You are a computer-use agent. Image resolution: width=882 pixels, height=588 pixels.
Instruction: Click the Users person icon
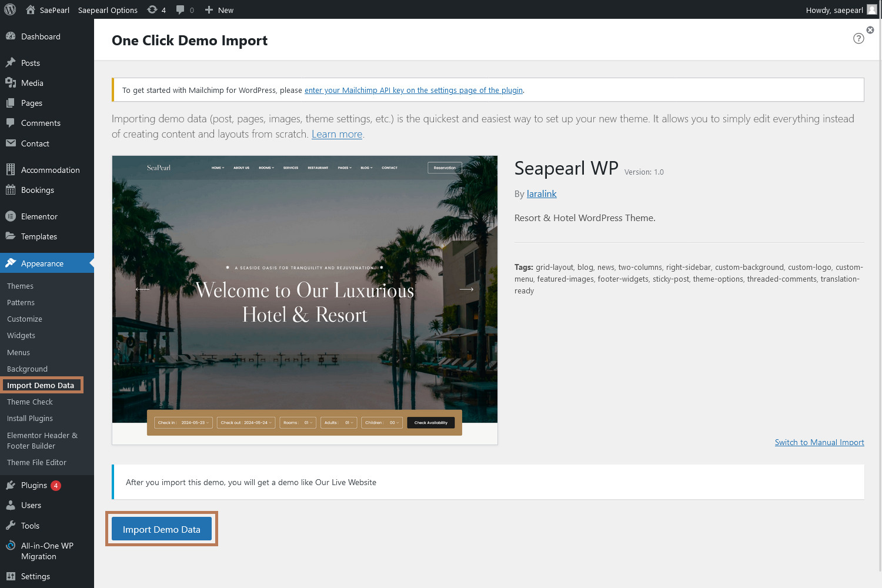pyautogui.click(x=11, y=505)
